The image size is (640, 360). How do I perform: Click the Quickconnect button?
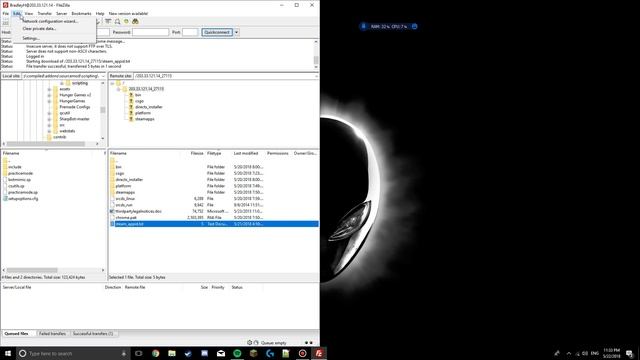(217, 32)
